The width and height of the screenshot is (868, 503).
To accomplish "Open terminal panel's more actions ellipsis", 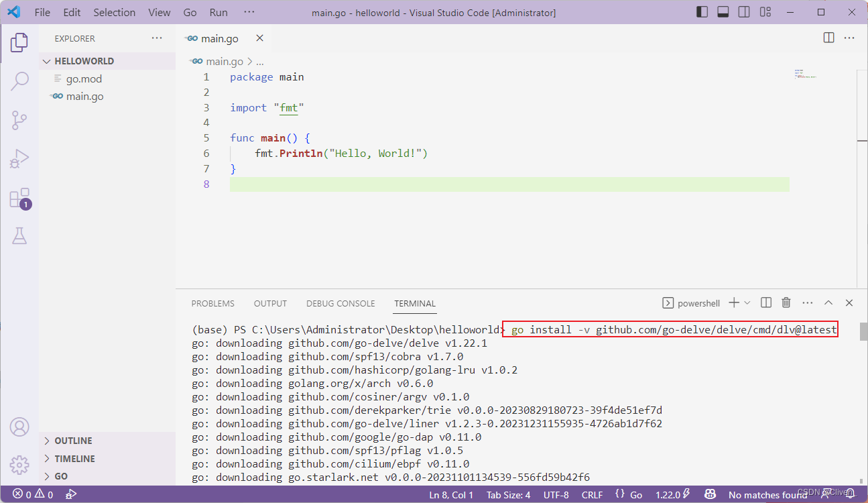I will pos(808,303).
